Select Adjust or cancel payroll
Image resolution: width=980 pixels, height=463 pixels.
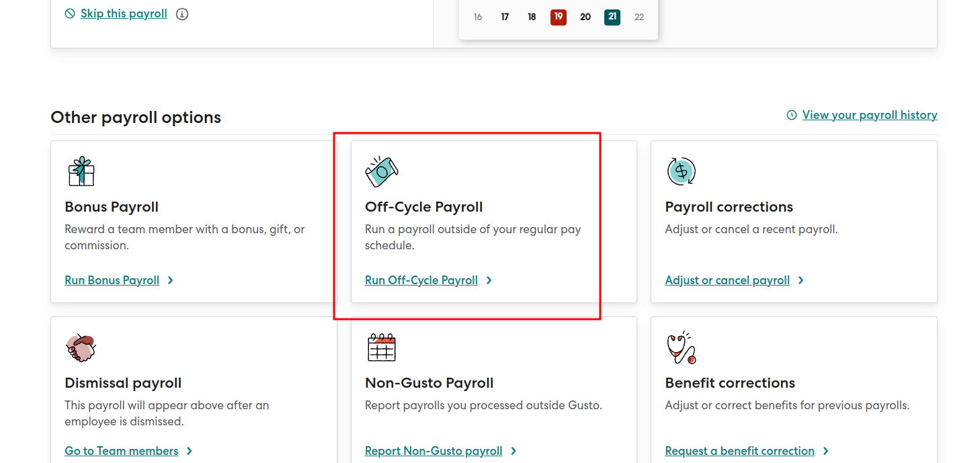pyautogui.click(x=727, y=280)
